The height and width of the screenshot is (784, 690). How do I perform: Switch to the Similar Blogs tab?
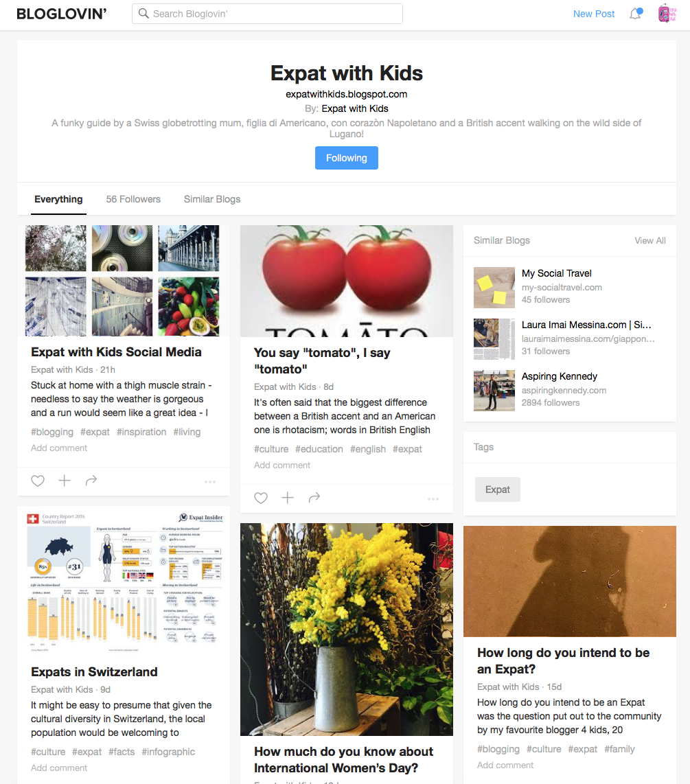coord(212,199)
